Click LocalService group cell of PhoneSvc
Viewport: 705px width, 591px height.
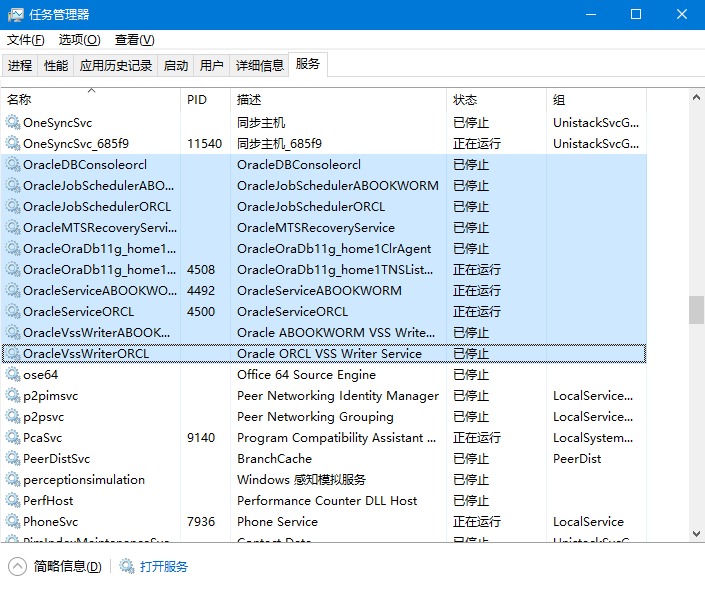(588, 522)
